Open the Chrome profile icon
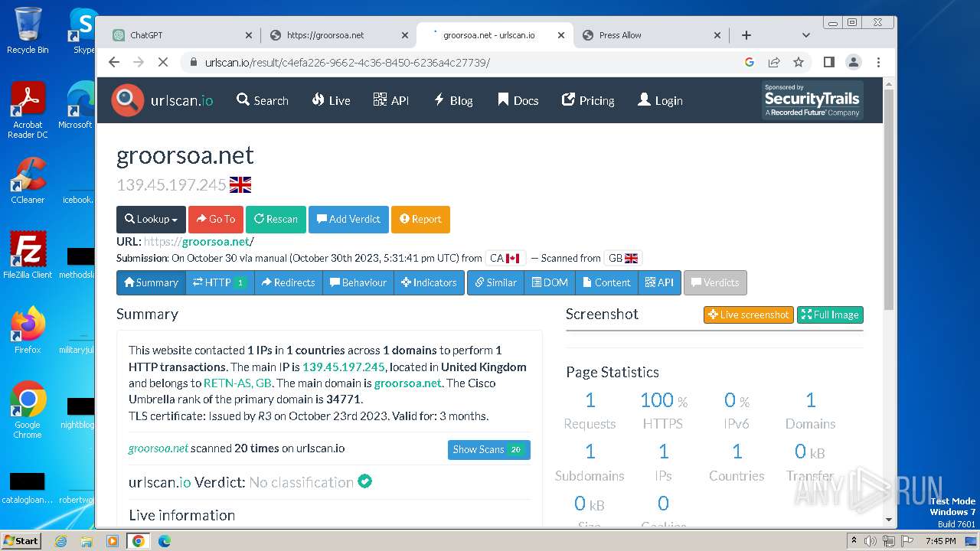The height and width of the screenshot is (551, 980). pyautogui.click(x=854, y=62)
